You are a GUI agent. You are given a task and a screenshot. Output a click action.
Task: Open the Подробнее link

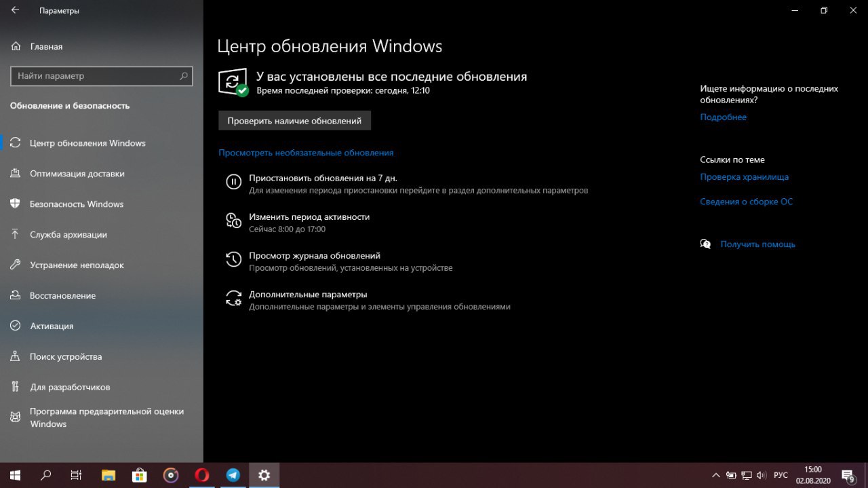(723, 117)
